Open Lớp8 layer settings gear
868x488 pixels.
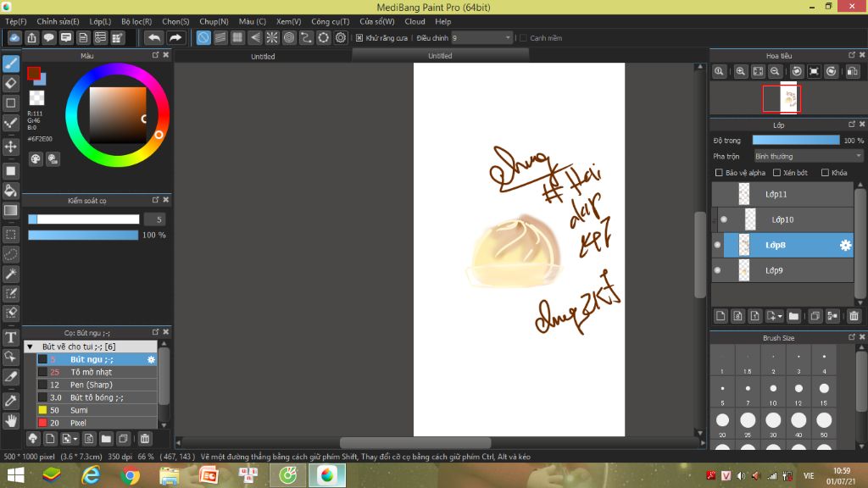point(845,245)
